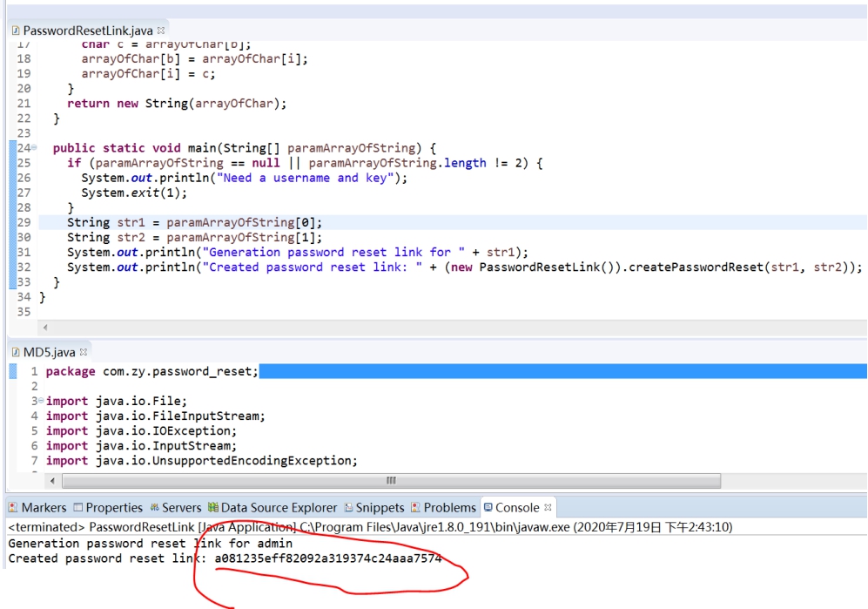This screenshot has height=609, width=868.
Task: Click 'String str2 = paramArrayOfString[1];' line
Action: click(194, 238)
